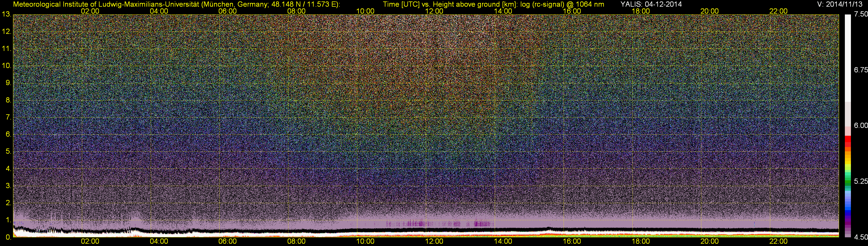Select the 22:00 tick on the bottom time axis
Screen dimensions: 868x246
(x=778, y=241)
